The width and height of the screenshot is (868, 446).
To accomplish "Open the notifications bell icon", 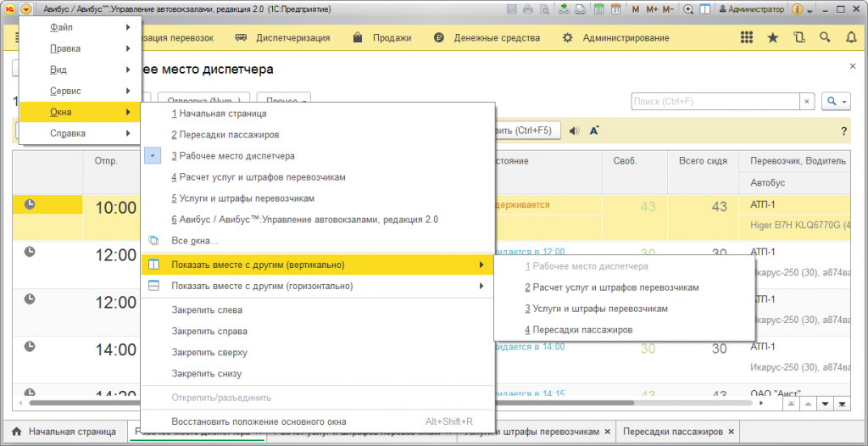I will point(850,38).
